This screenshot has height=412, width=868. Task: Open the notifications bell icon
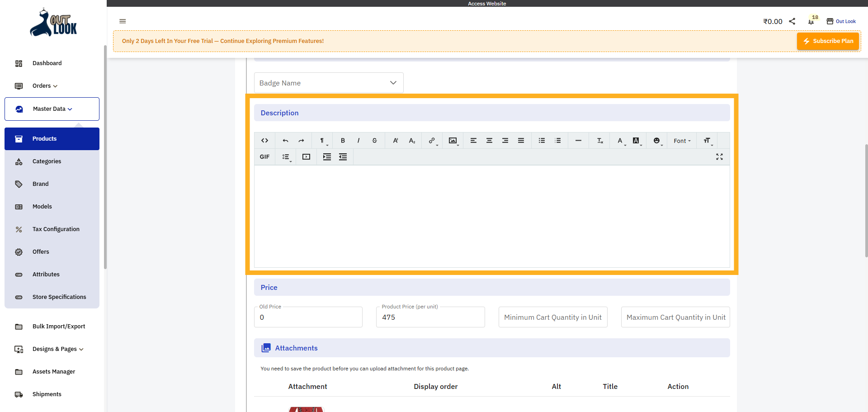pyautogui.click(x=811, y=21)
